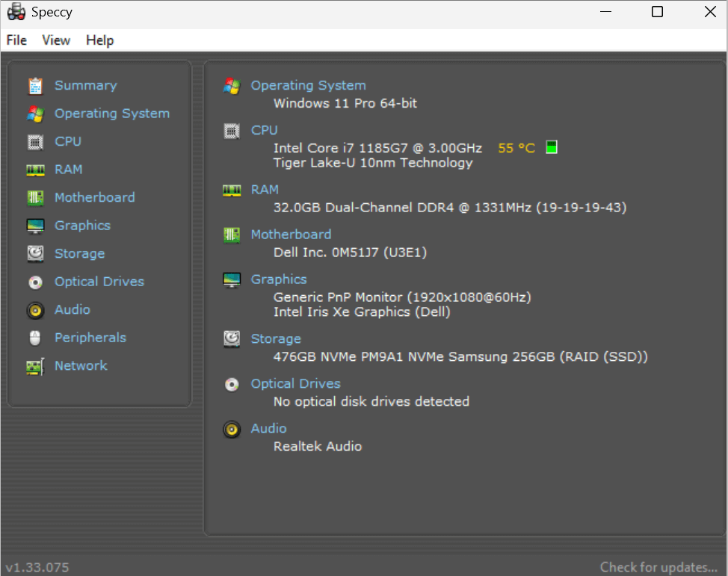This screenshot has height=576, width=728.
Task: Click the green CPU temperature indicator
Action: pyautogui.click(x=552, y=147)
